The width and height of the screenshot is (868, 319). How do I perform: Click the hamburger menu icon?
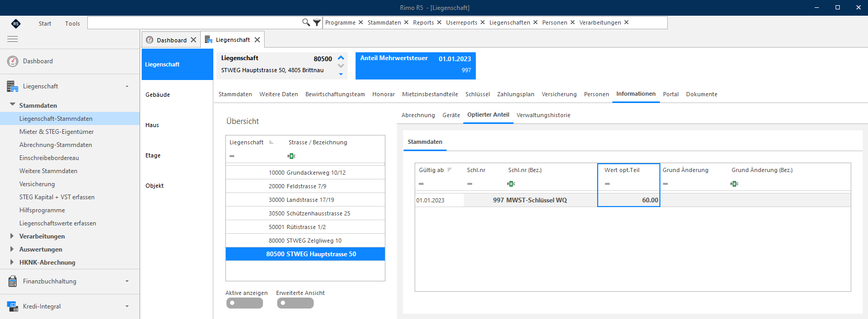coord(13,39)
